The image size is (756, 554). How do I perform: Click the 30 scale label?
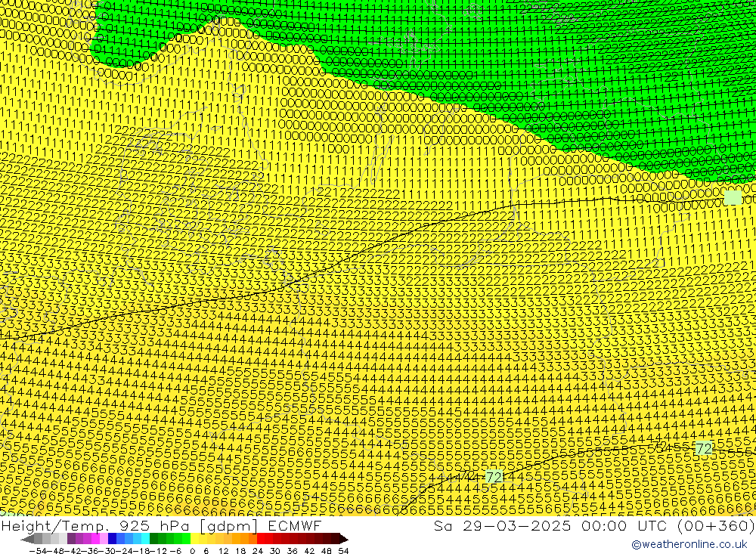click(x=275, y=551)
